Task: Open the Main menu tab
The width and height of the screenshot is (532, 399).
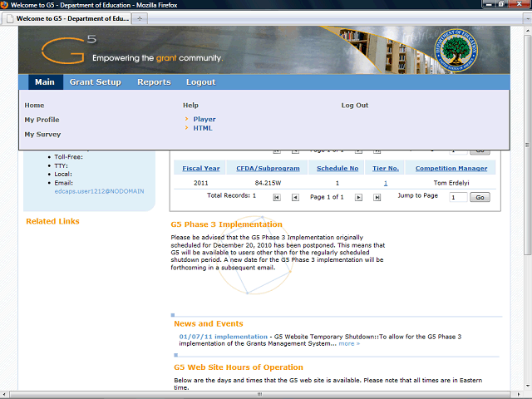Action: 44,82
